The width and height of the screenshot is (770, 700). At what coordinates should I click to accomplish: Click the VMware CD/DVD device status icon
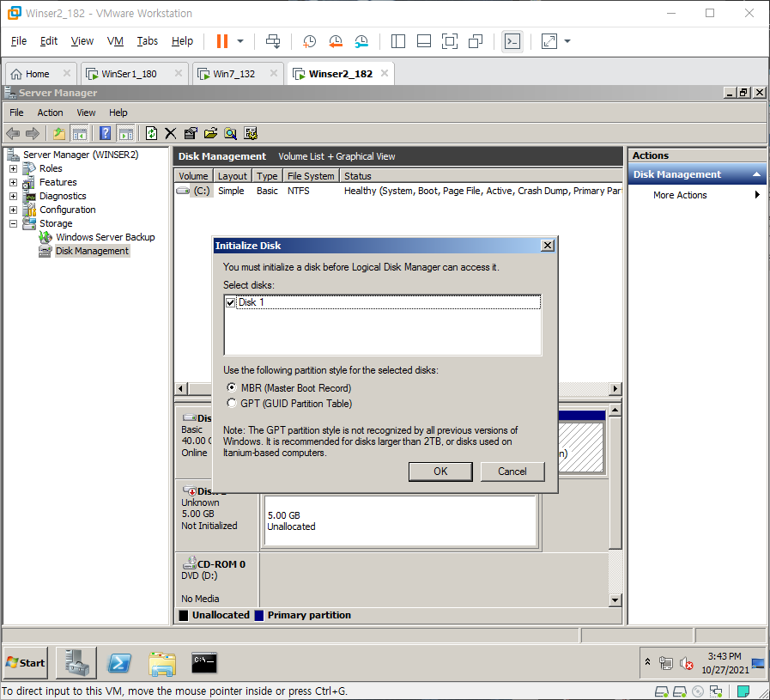point(698,691)
